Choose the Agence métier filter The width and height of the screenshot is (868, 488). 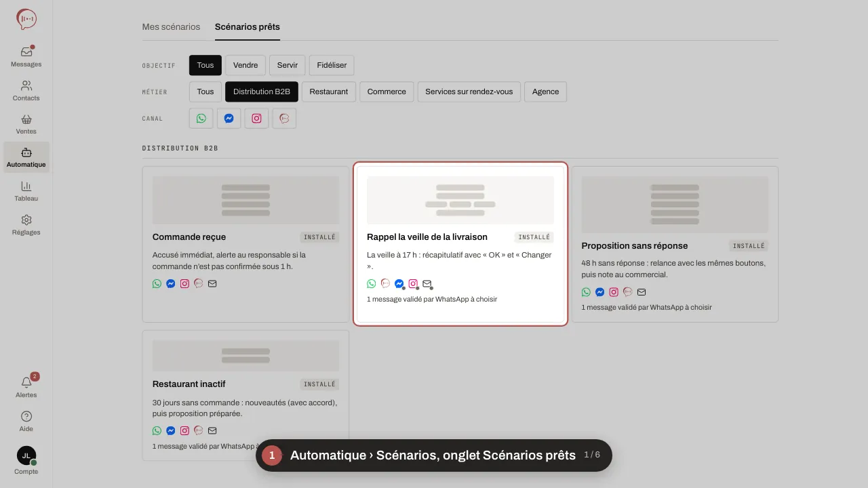click(546, 91)
